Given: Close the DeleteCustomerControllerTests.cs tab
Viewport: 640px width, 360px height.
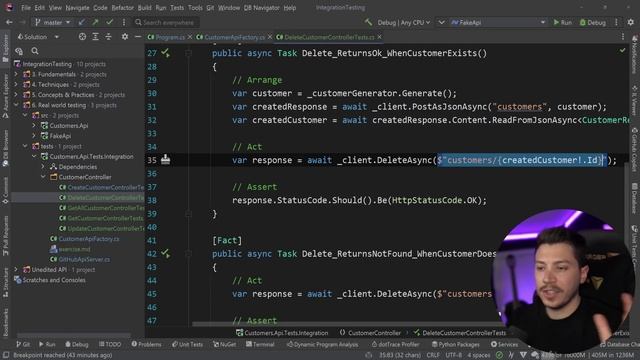Looking at the screenshot, I should point(380,37).
